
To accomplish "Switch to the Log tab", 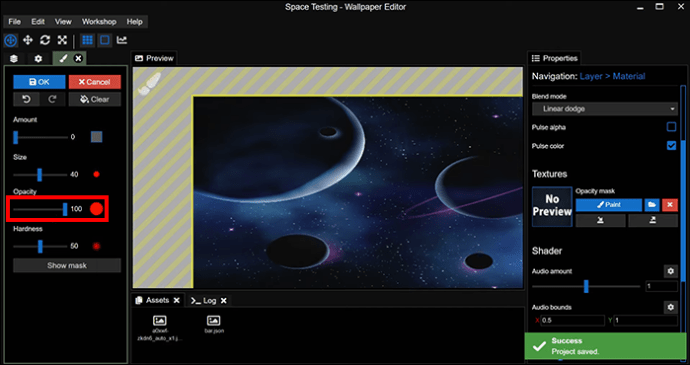I will [204, 300].
